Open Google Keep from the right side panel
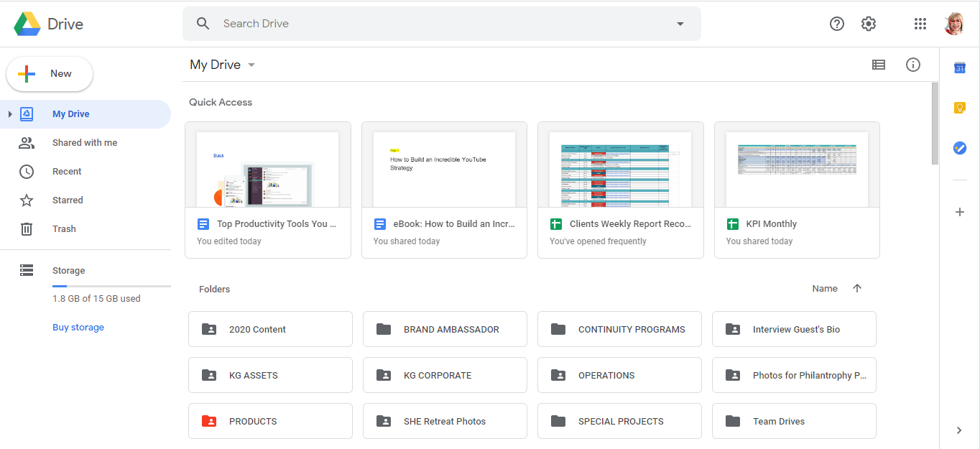Image resolution: width=980 pixels, height=449 pixels. click(x=960, y=107)
